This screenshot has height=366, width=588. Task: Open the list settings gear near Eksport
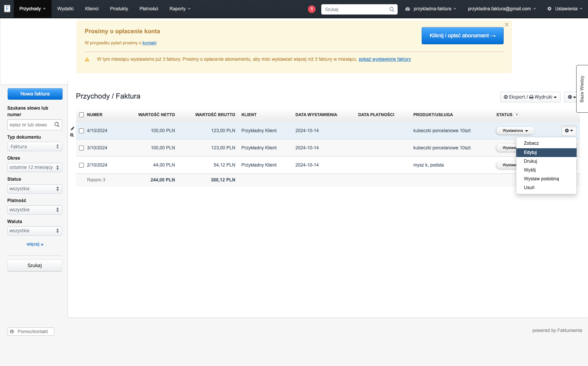pos(572,97)
